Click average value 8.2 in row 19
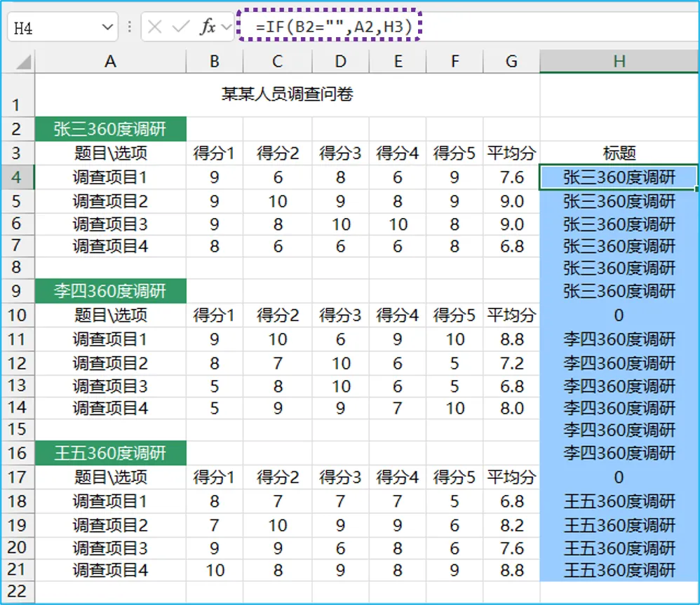Viewport: 700px width, 605px height. click(x=511, y=525)
